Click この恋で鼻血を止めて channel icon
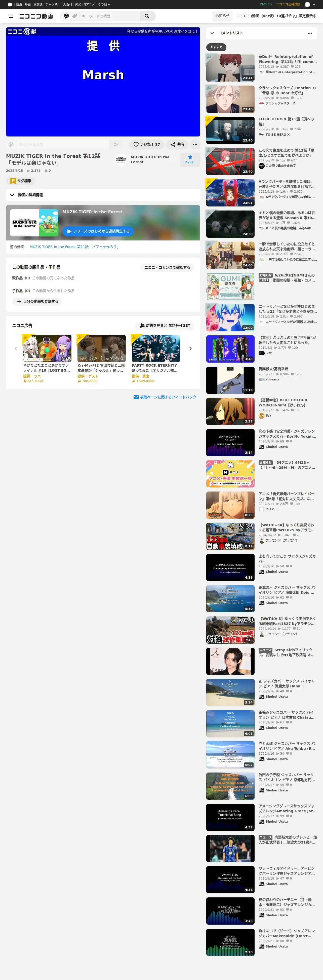The width and height of the screenshot is (323, 980). [x=261, y=166]
